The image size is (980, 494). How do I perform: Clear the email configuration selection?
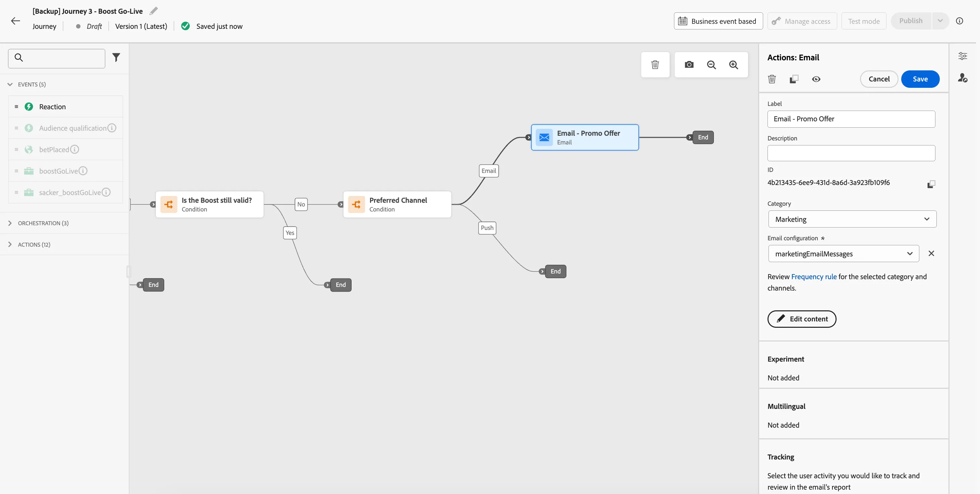click(x=931, y=253)
